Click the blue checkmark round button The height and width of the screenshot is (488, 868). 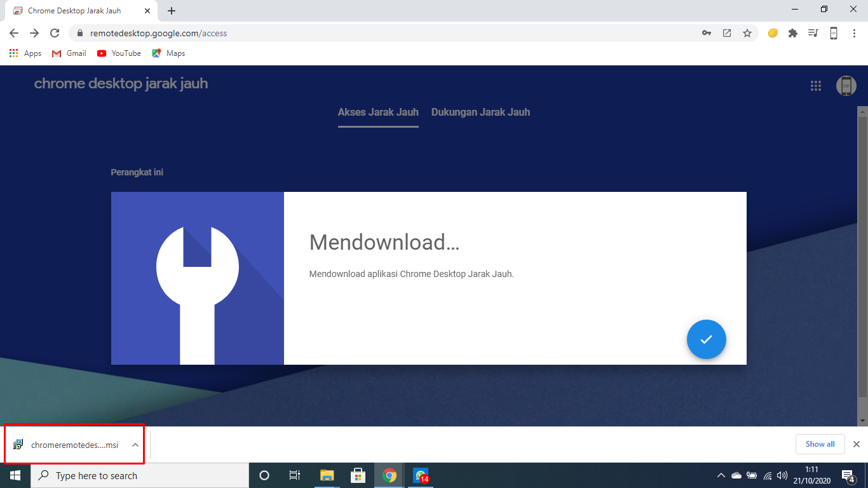click(706, 339)
